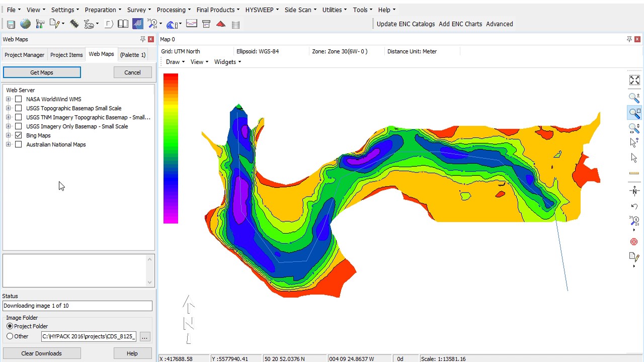Image resolution: width=644 pixels, height=362 pixels.
Task: Select the zoom window magnifier tool
Action: pyautogui.click(x=634, y=113)
